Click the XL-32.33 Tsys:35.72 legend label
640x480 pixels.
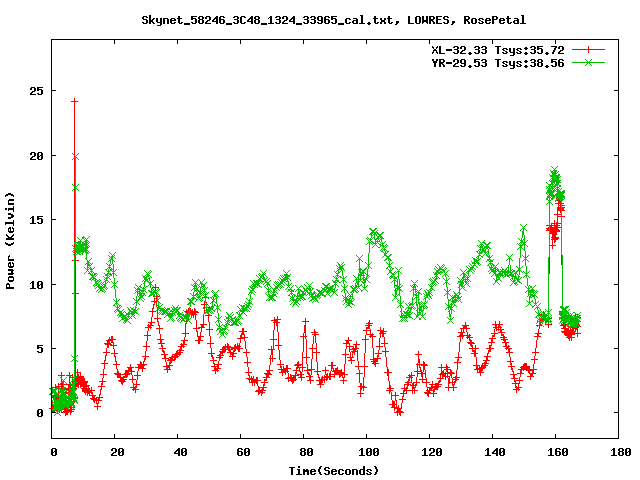[x=498, y=50]
